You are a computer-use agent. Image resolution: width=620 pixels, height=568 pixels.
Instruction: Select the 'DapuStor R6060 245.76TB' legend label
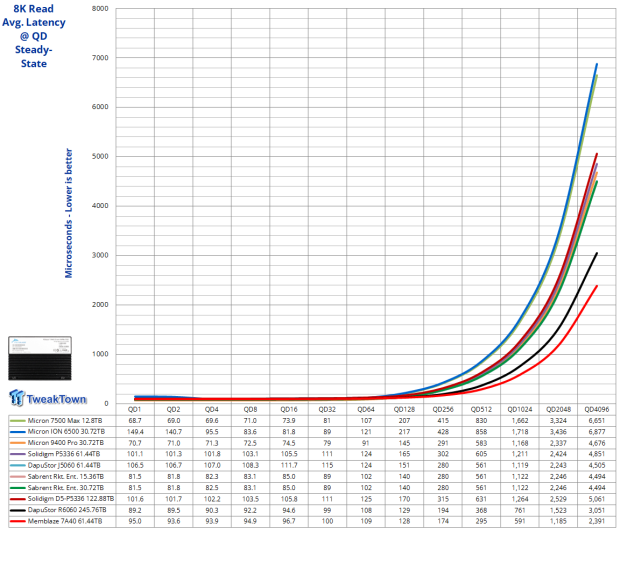click(67, 510)
